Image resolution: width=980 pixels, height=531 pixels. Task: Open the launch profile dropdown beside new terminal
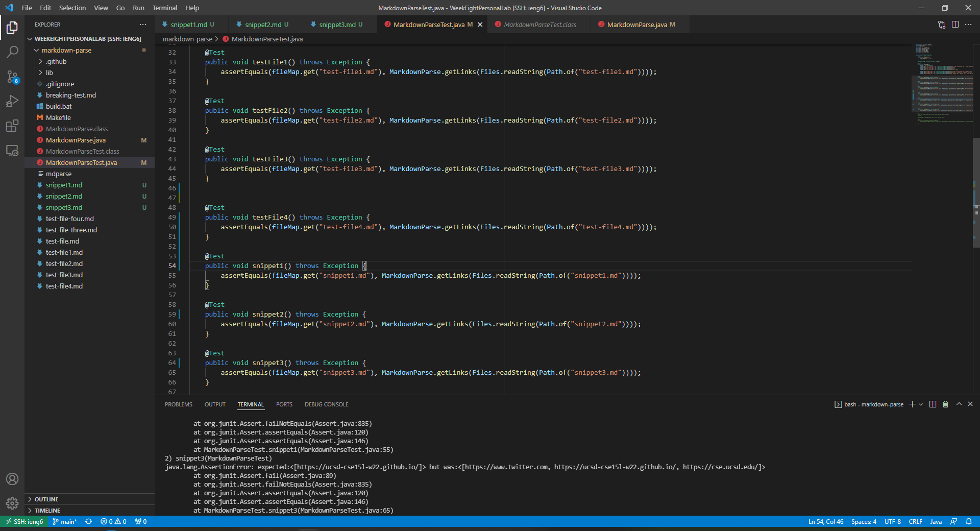(x=921, y=404)
